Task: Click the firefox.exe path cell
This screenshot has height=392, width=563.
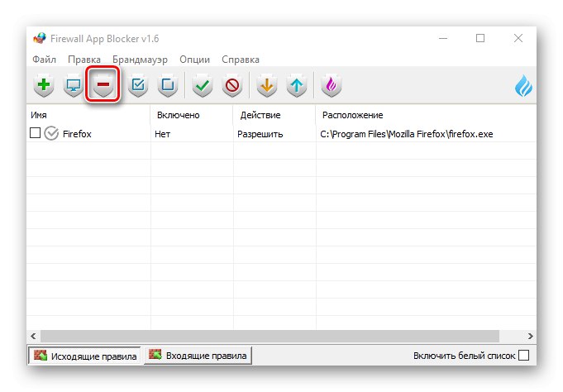Action: point(407,134)
